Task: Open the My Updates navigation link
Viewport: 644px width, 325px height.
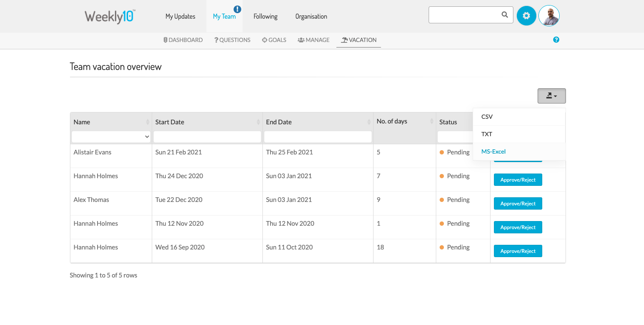Action: [x=180, y=17]
